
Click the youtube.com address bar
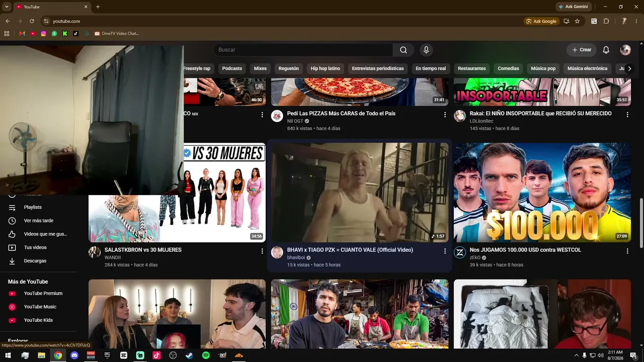click(282, 21)
